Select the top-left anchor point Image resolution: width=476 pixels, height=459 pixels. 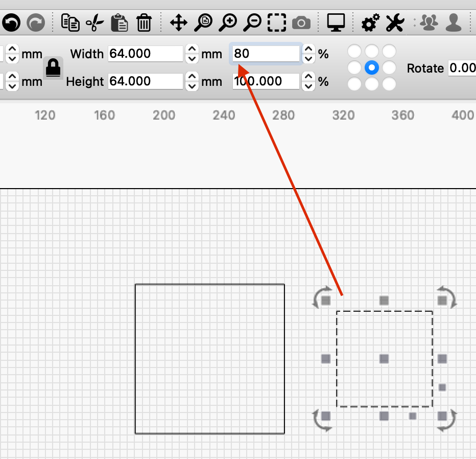click(x=355, y=51)
